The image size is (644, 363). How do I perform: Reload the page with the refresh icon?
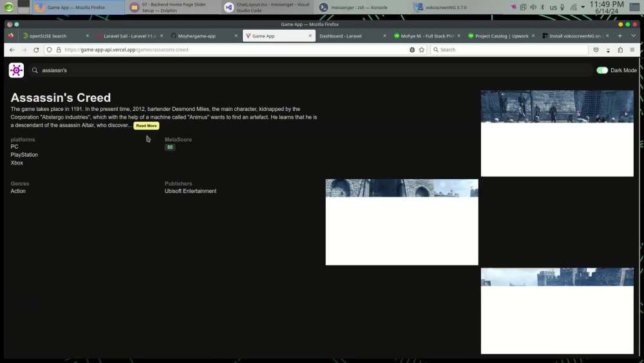coord(36,50)
